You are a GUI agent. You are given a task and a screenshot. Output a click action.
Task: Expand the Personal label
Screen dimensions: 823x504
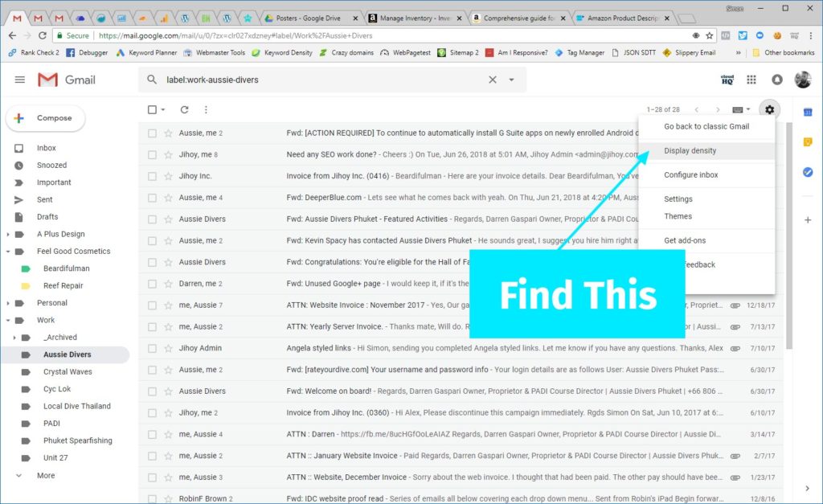coord(8,303)
